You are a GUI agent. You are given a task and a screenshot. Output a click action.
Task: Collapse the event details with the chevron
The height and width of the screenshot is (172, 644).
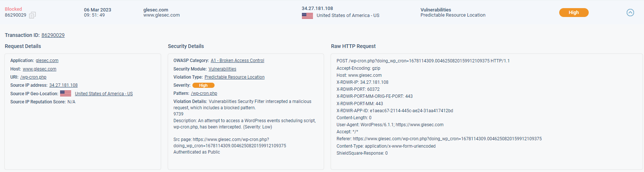click(630, 13)
